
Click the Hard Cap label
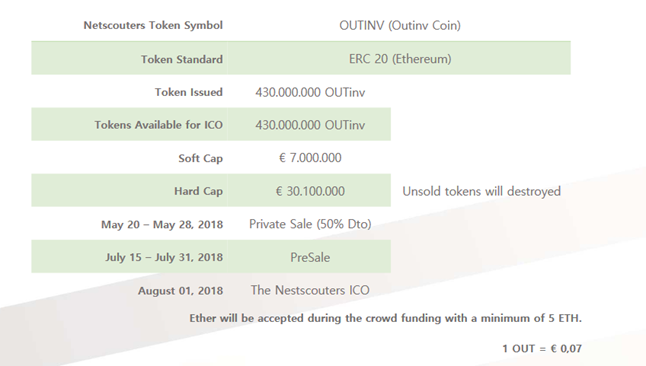point(198,191)
